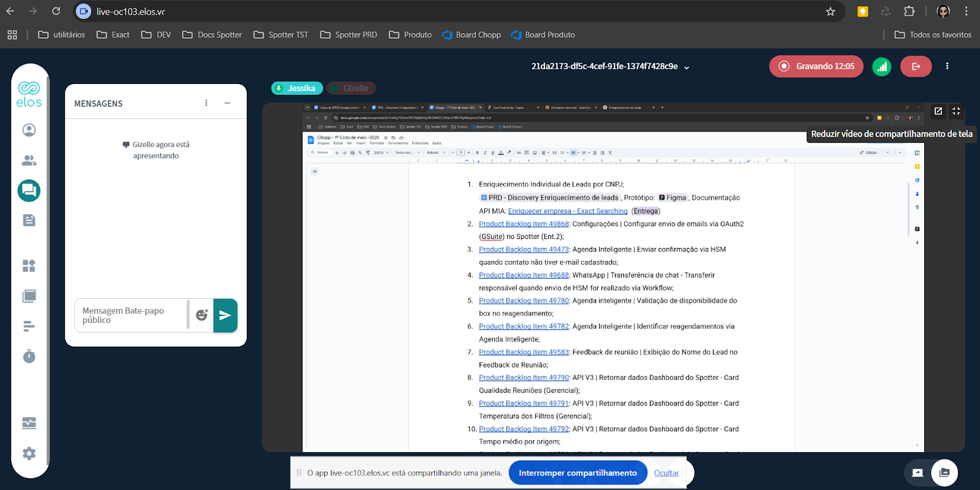Go back with browser back arrow

tap(10, 11)
